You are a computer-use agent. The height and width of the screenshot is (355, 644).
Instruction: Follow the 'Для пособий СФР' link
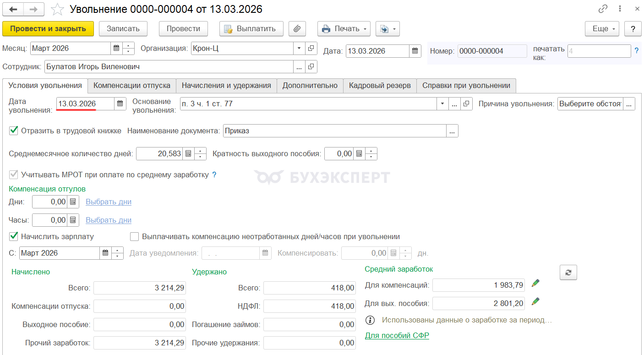[397, 335]
